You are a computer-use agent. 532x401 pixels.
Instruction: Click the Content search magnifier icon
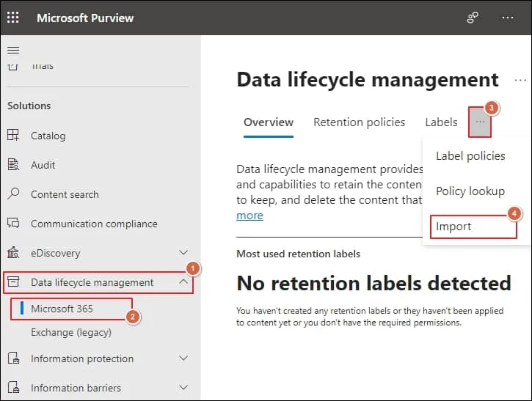pos(13,194)
